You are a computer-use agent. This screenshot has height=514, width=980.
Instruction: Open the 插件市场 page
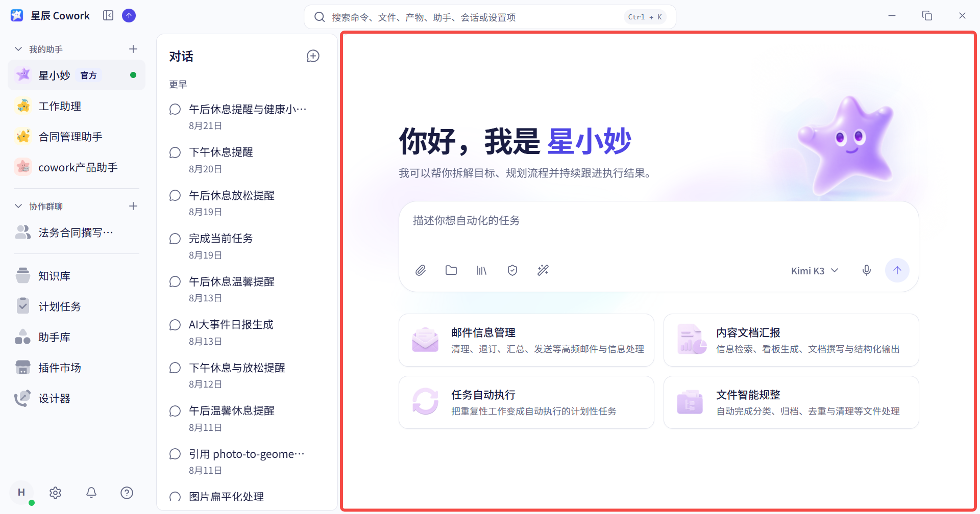tap(77, 368)
